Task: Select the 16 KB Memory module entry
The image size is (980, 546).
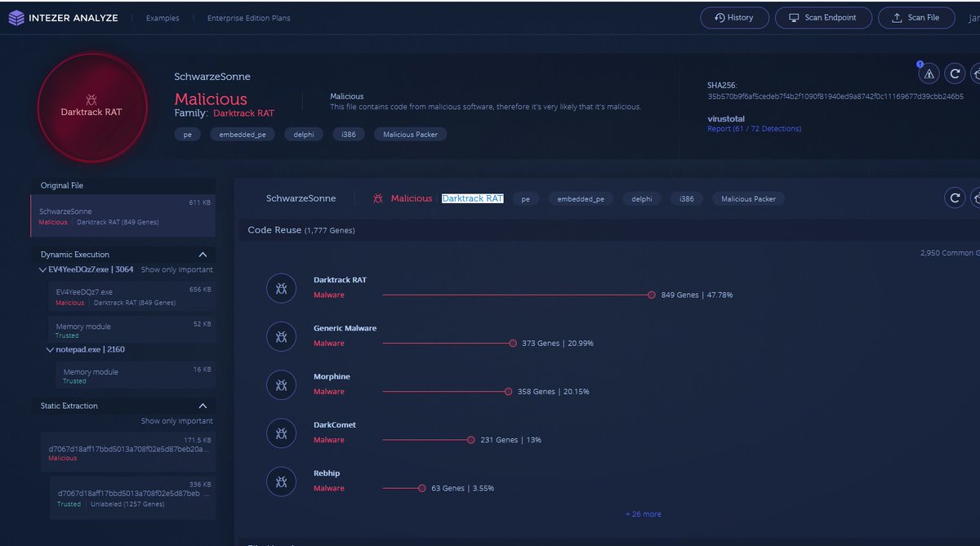Action: 136,375
